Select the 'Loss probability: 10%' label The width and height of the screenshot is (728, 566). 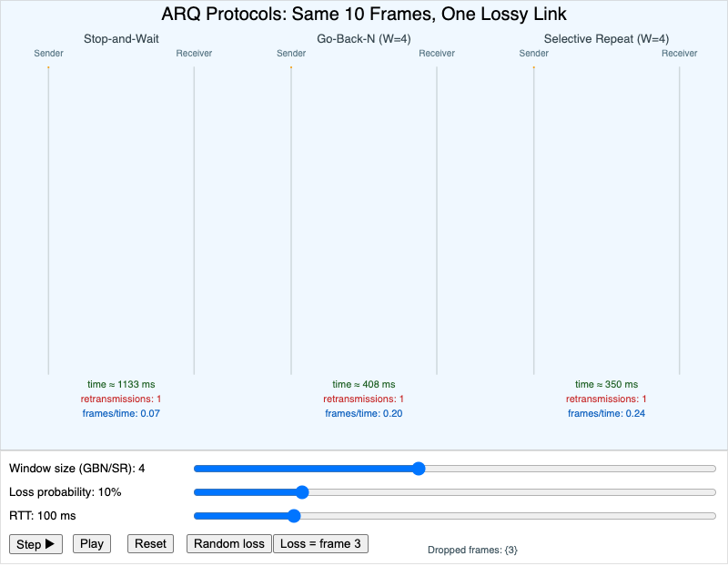coord(65,492)
